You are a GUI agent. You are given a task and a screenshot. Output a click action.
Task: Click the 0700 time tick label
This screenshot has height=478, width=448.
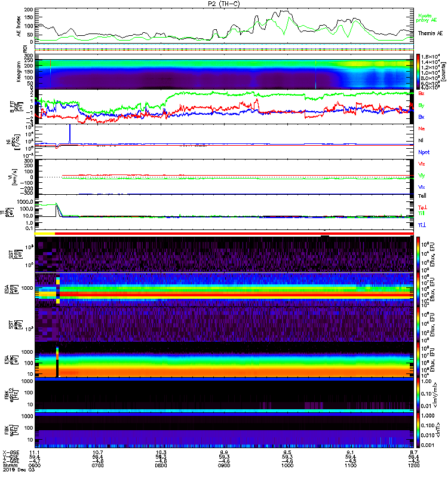coord(97,465)
